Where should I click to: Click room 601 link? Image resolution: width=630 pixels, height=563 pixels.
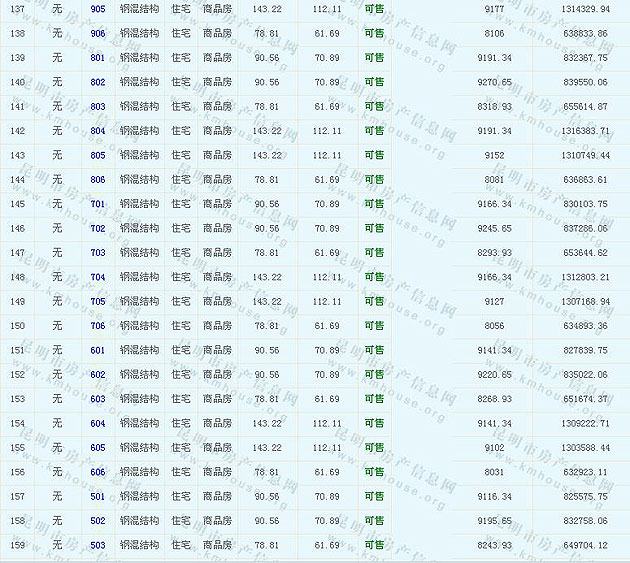[x=97, y=350]
